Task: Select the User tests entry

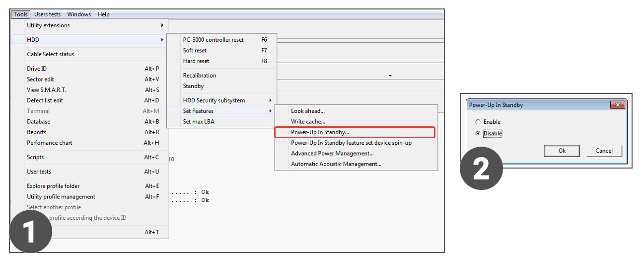Action: pos(89,172)
